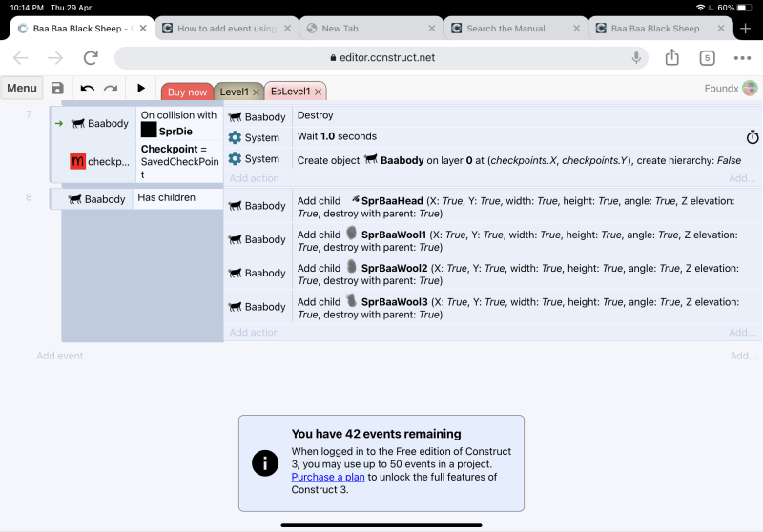
Task: Open the browser three-dot menu
Action: pos(742,58)
